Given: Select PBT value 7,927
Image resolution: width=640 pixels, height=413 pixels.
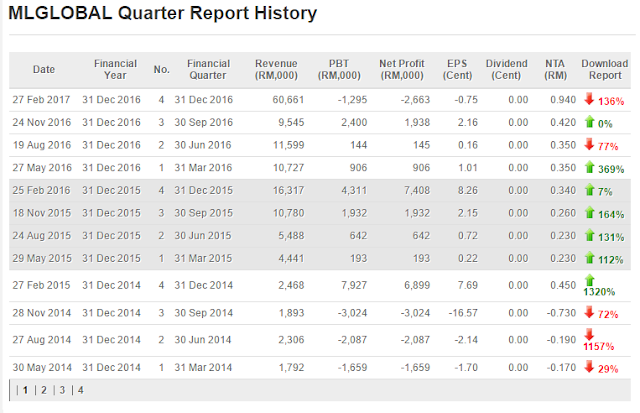Looking at the screenshot, I should click(354, 285).
